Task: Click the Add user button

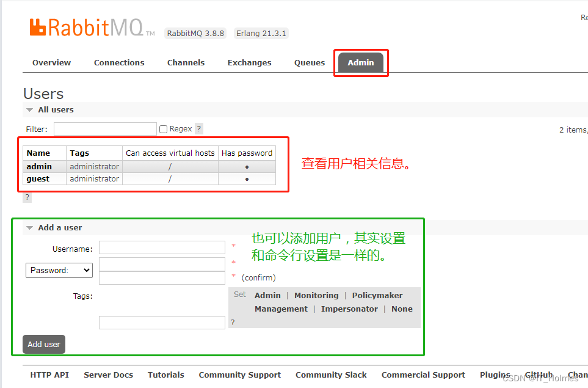Action: [x=44, y=344]
